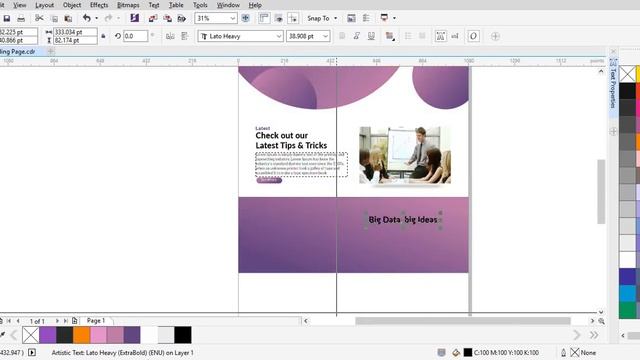Select the Page 1 tab
Screen dimensions: 640x360
(x=96, y=321)
